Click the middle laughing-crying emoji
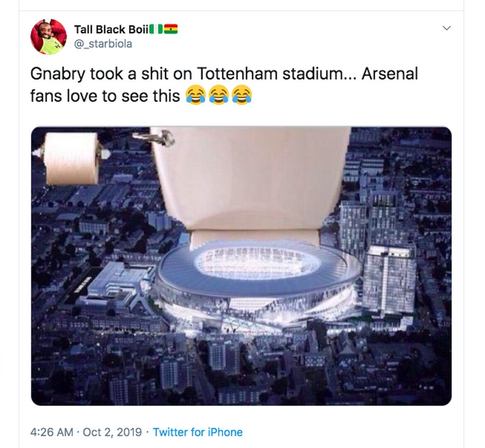Image resolution: width=485 pixels, height=448 pixels. (218, 95)
